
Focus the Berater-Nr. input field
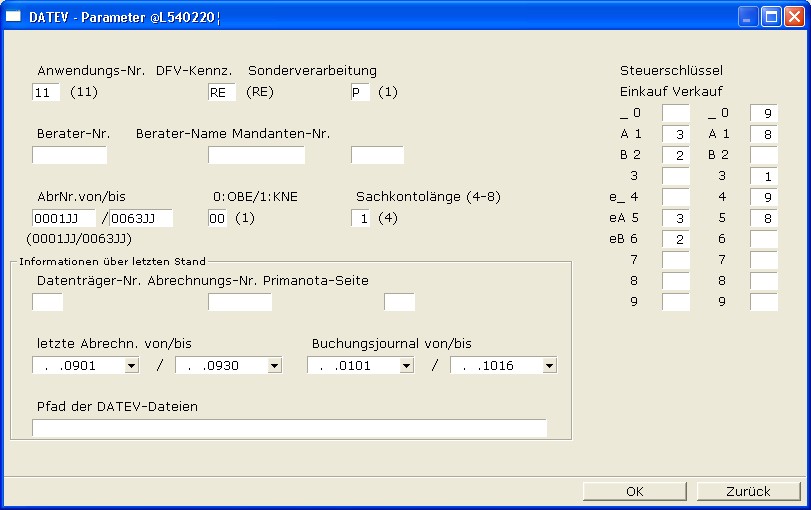[69, 155]
